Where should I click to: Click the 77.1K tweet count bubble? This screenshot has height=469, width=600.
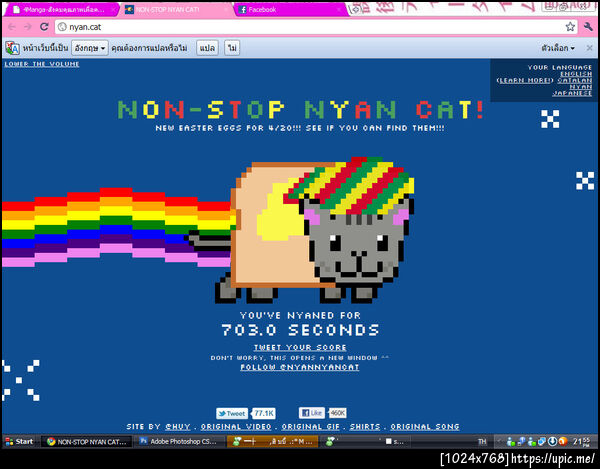264,414
